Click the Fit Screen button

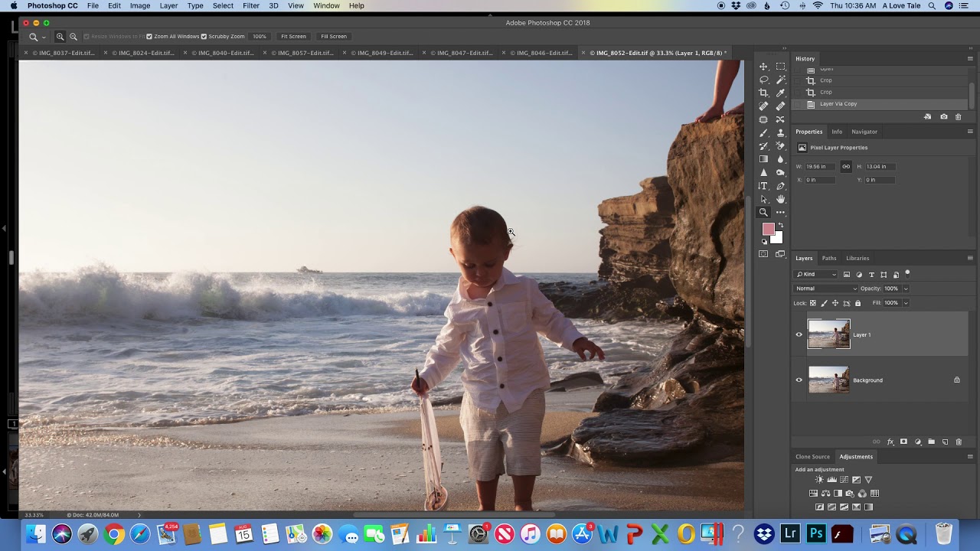coord(293,36)
